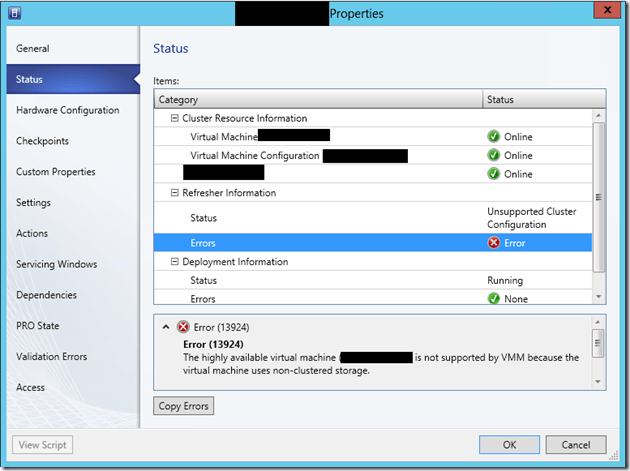Click the green Online icon for Virtual Machine
This screenshot has width=630, height=471.
(493, 137)
